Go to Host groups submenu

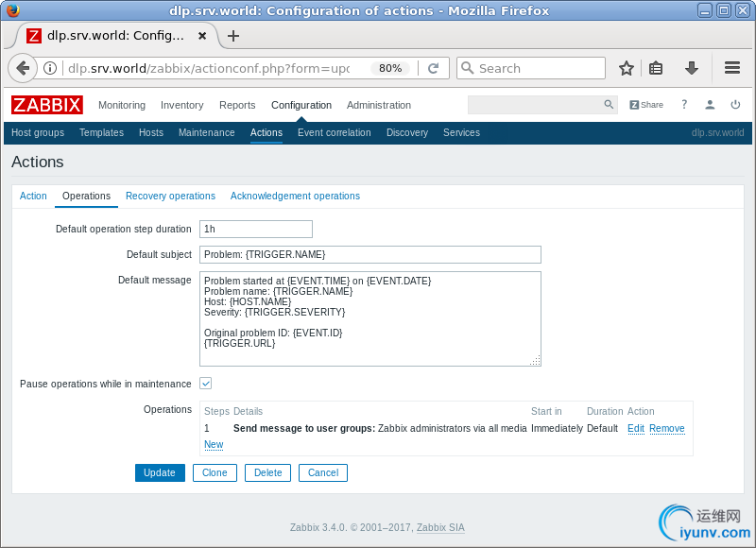tap(38, 132)
